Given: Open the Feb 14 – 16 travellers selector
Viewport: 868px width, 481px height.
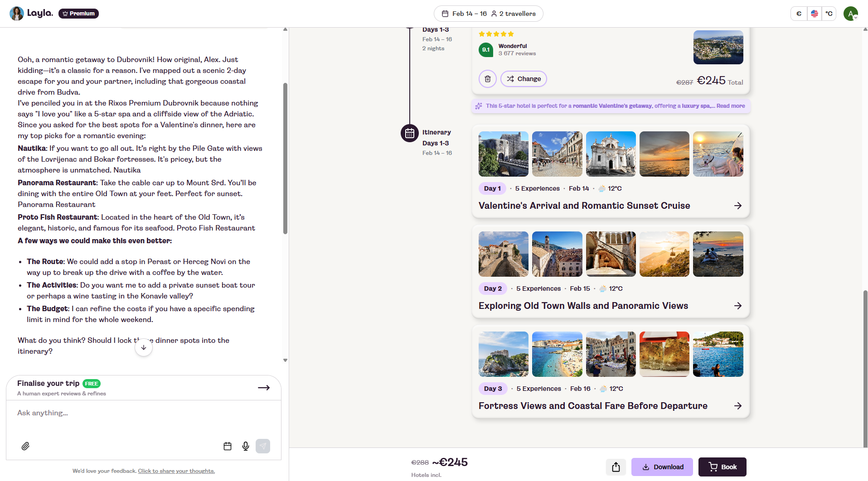Looking at the screenshot, I should point(488,14).
